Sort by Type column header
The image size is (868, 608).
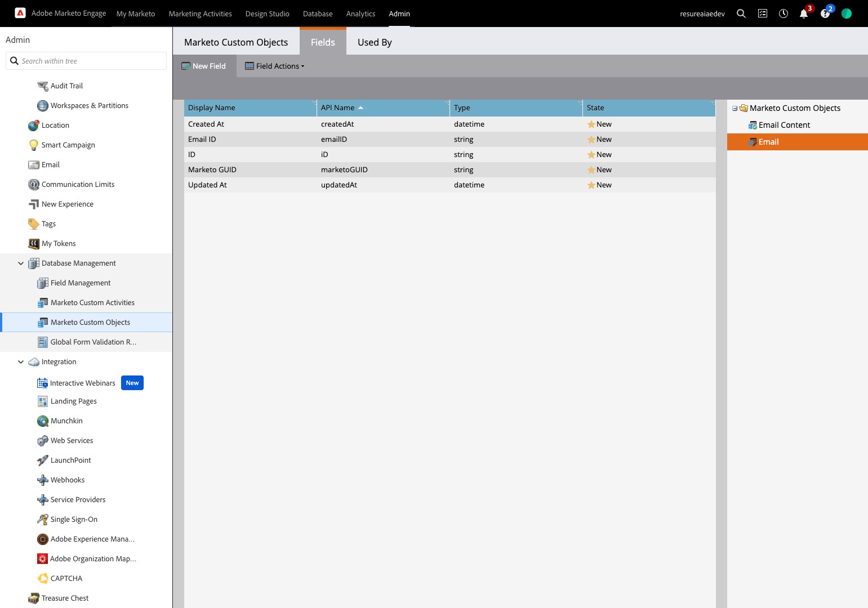(x=516, y=108)
